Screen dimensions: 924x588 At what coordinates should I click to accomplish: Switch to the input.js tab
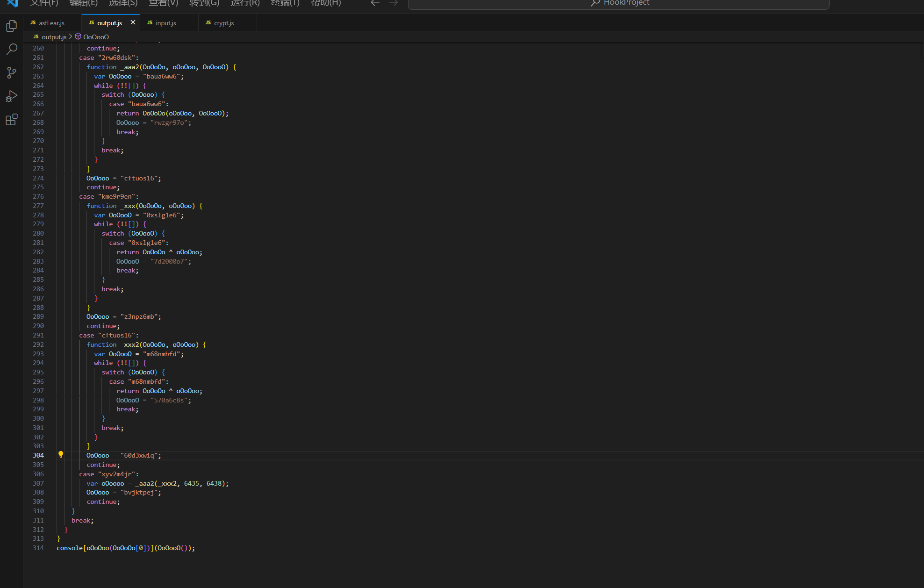click(x=165, y=23)
